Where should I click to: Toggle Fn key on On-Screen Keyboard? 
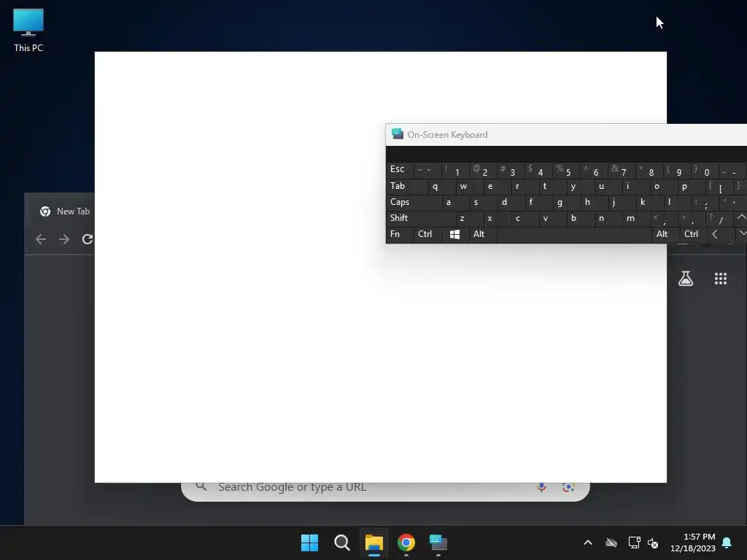399,234
